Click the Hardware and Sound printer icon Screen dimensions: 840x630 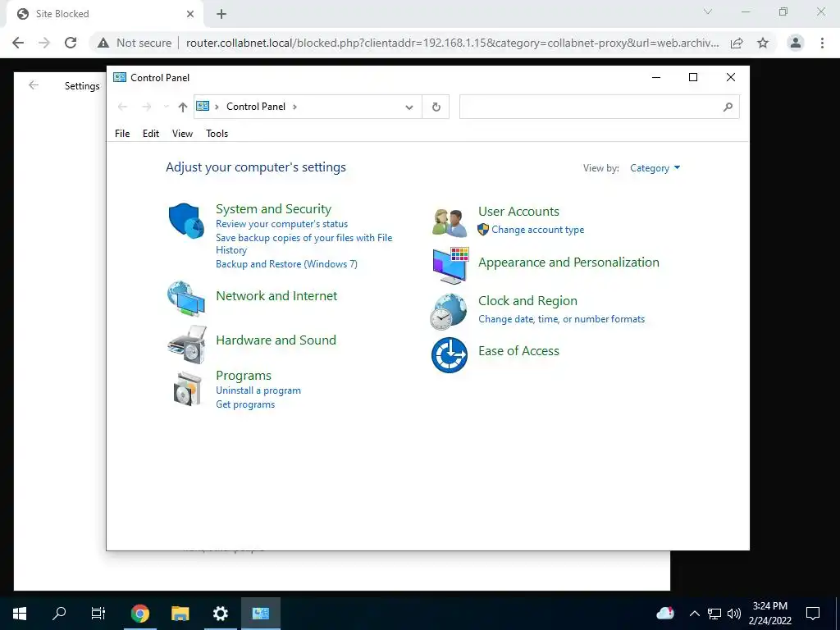[x=186, y=345]
